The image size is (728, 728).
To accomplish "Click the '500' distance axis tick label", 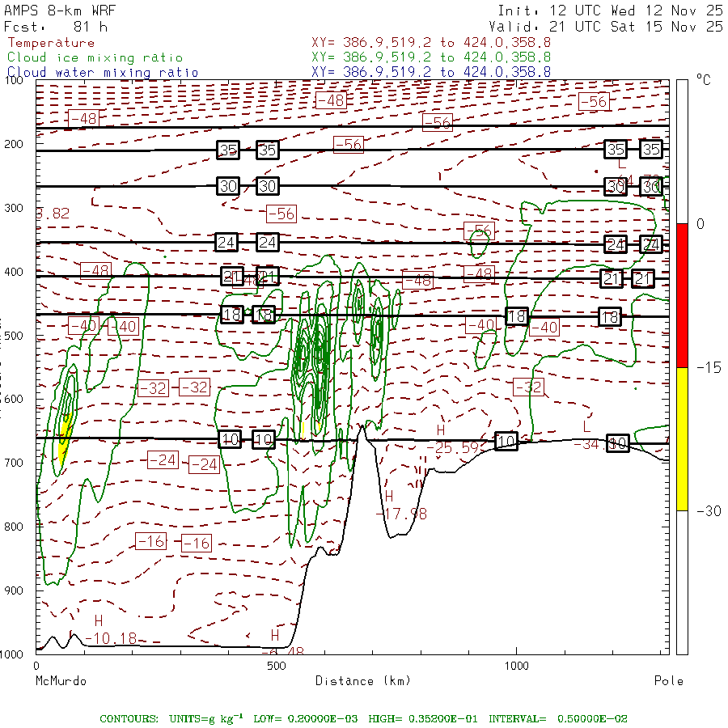I will [x=277, y=666].
